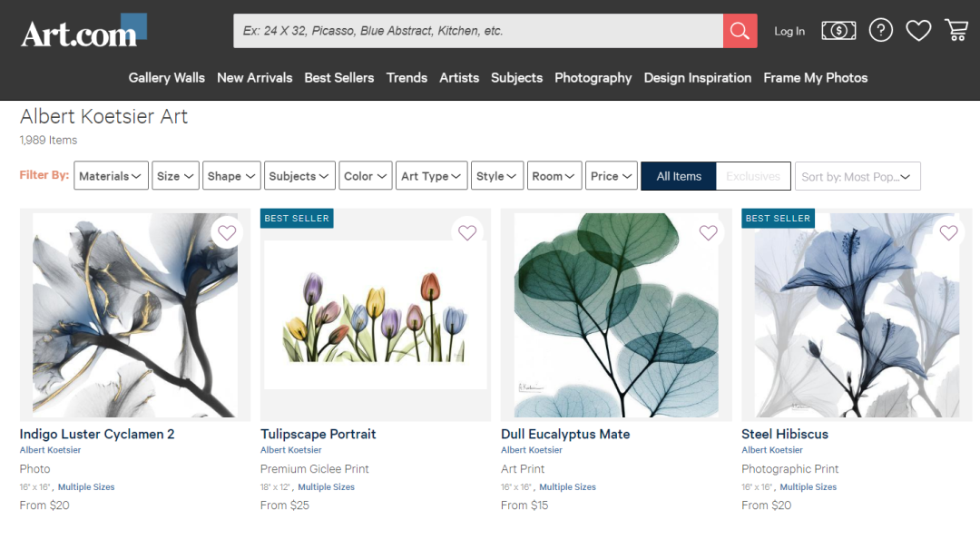Click Best Seller badge on Steel Hibiscus
The image size is (980, 549).
click(x=779, y=218)
